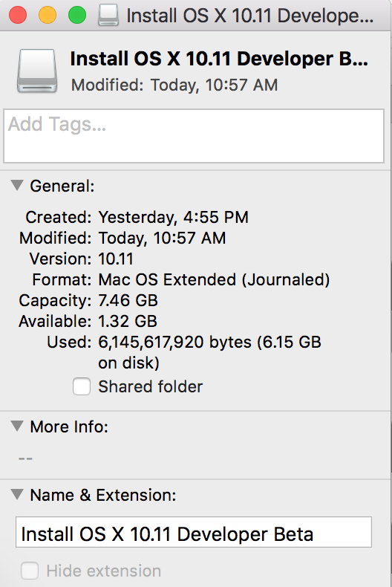Screen dimensions: 392x587
Task: Click into the Add Tags field
Action: [194, 136]
